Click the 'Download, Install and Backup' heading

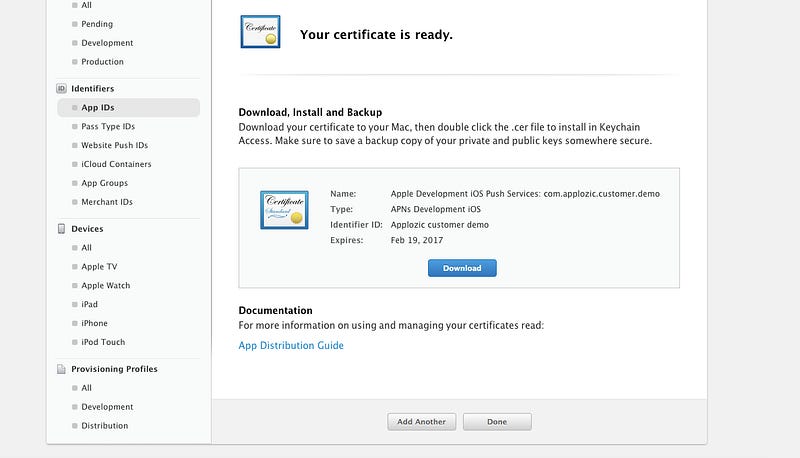tap(310, 112)
